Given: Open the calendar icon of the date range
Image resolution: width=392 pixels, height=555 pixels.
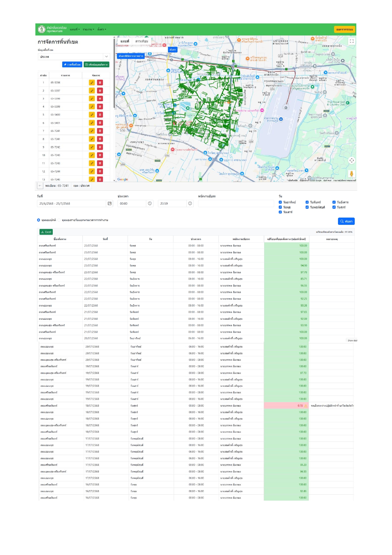Looking at the screenshot, I should click(110, 203).
